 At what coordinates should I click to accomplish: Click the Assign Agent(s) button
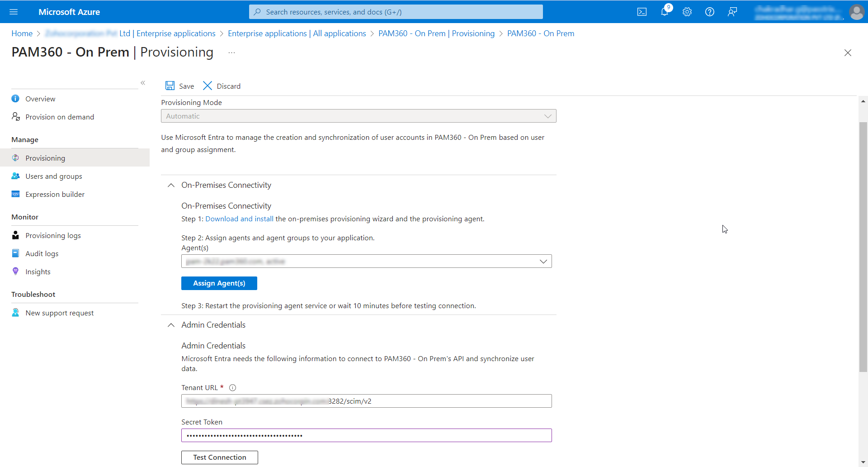tap(219, 283)
